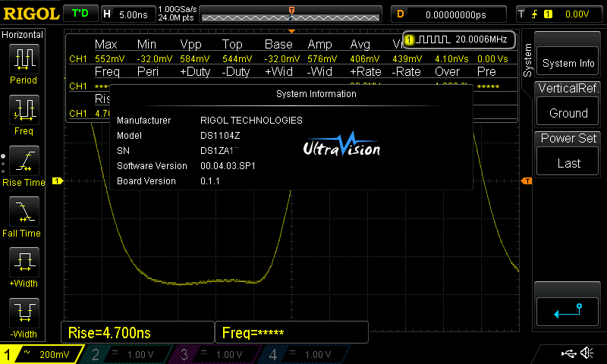Click the Vpp value 584mV
This screenshot has height=364, width=607.
tap(195, 59)
